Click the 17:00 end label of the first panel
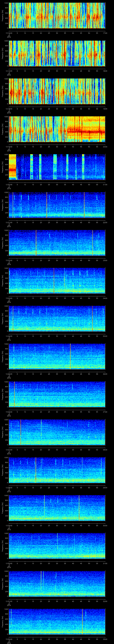The width and height of the screenshot is (114, 644). point(105,33)
